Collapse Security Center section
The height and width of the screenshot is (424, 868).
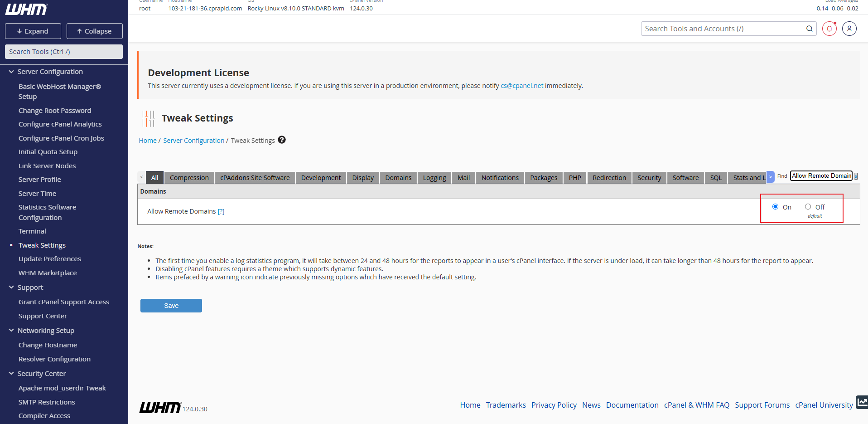11,374
